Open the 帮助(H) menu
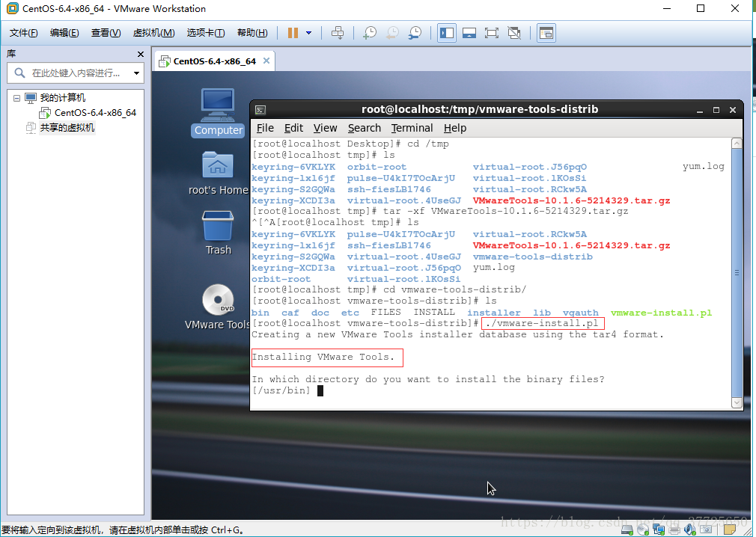The width and height of the screenshot is (756, 537). pos(252,33)
